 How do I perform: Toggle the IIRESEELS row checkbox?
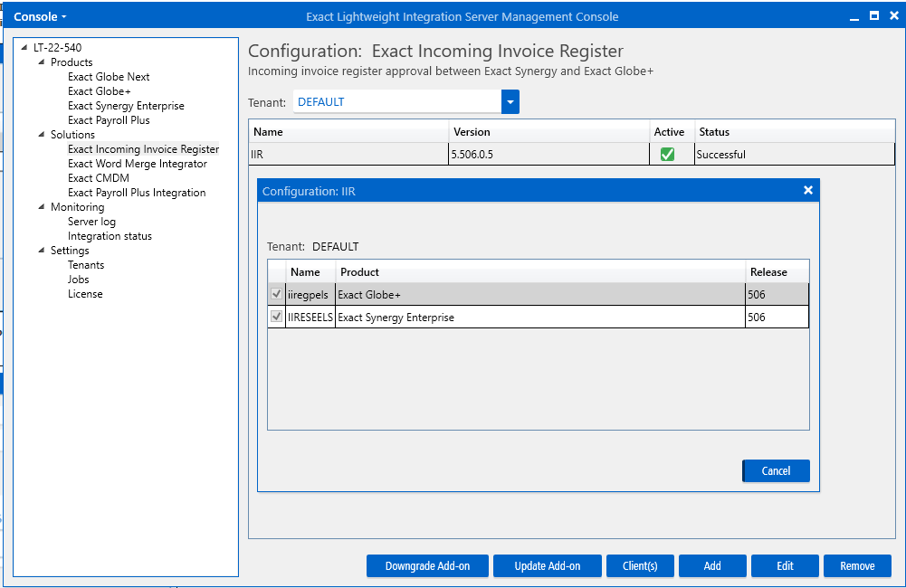tap(276, 317)
